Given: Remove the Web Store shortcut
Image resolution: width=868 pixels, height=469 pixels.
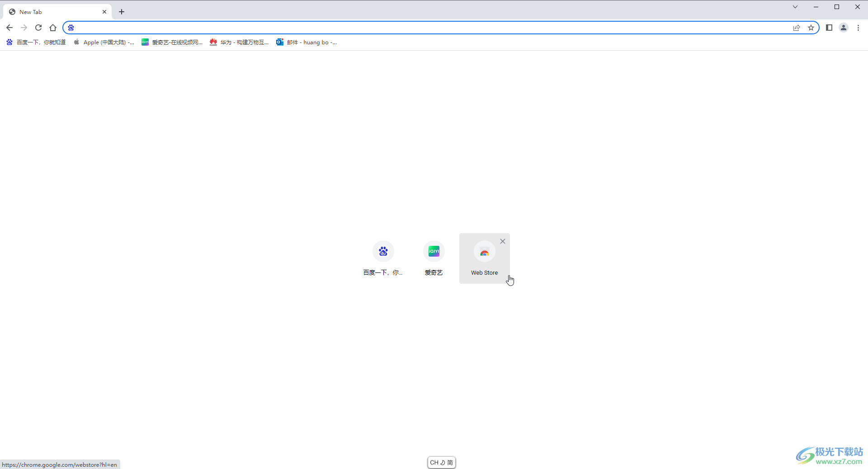Looking at the screenshot, I should click(503, 241).
